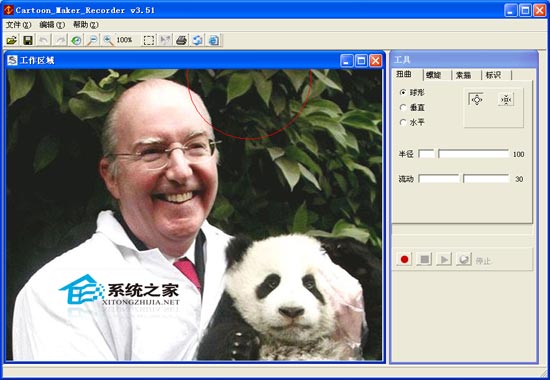Zoom in with the plus magnifier icon
This screenshot has height=380, width=550.
click(108, 40)
